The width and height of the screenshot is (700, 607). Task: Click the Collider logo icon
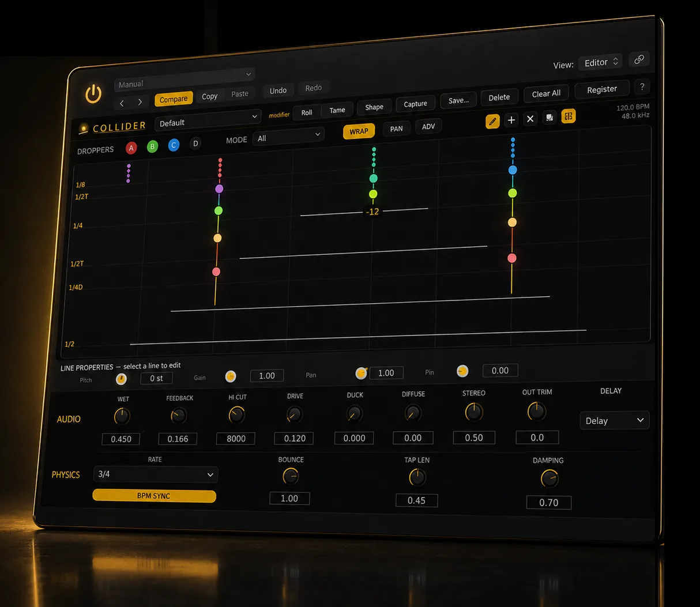(x=84, y=129)
